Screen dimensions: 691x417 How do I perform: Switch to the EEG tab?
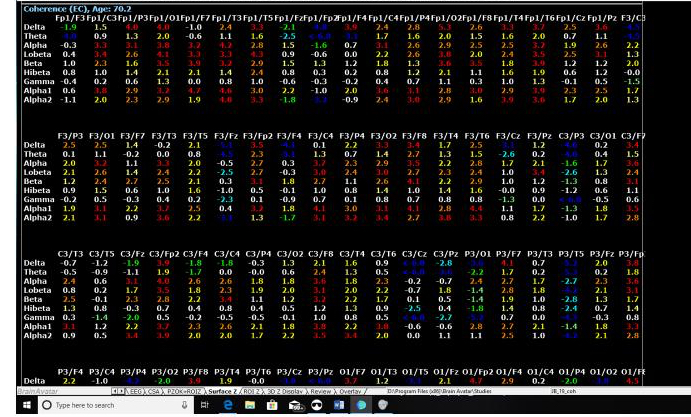[136, 392]
